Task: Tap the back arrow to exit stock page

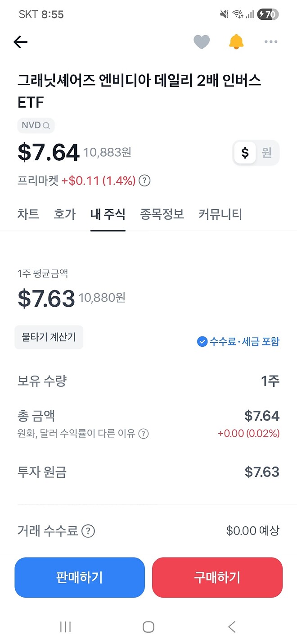Action: coord(20,41)
